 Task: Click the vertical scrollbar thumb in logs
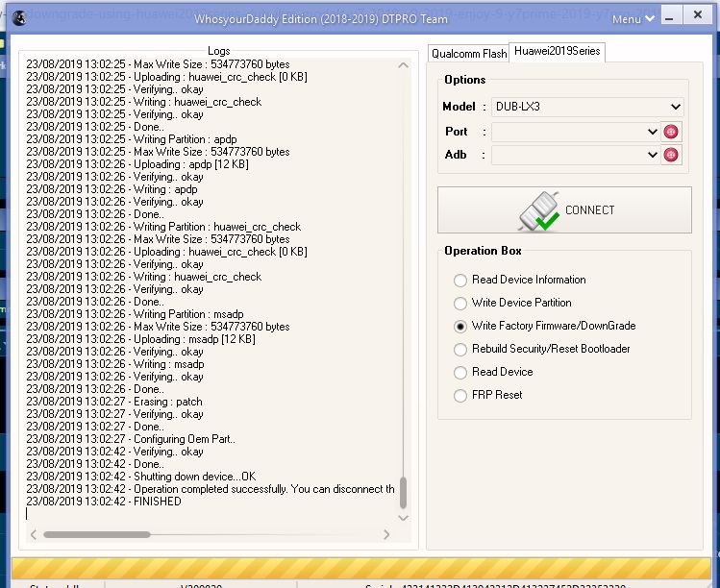403,493
